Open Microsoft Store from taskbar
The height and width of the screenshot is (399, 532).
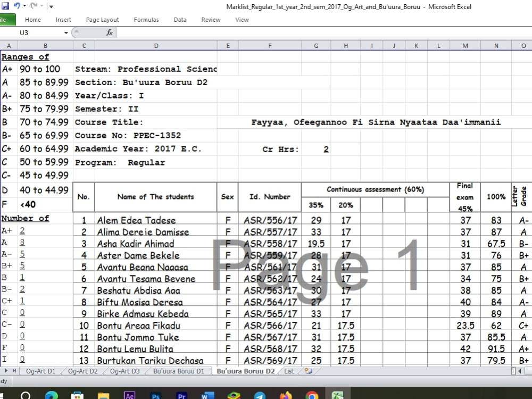77,396
